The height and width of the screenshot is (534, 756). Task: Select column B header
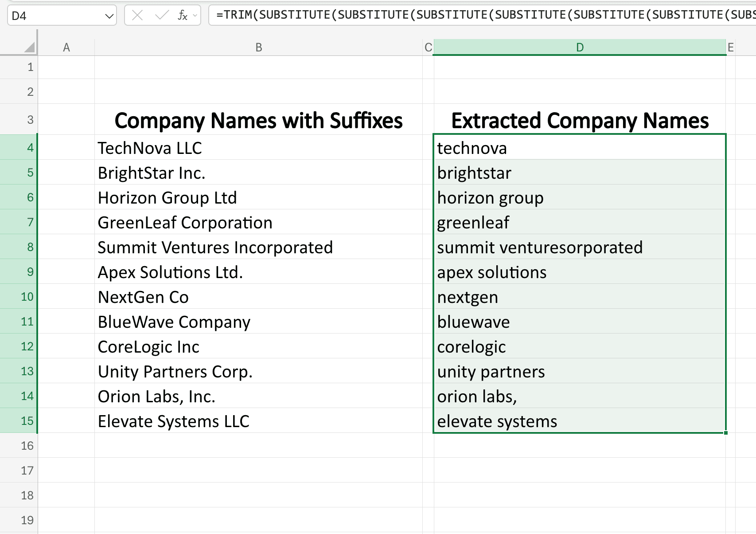tap(259, 47)
